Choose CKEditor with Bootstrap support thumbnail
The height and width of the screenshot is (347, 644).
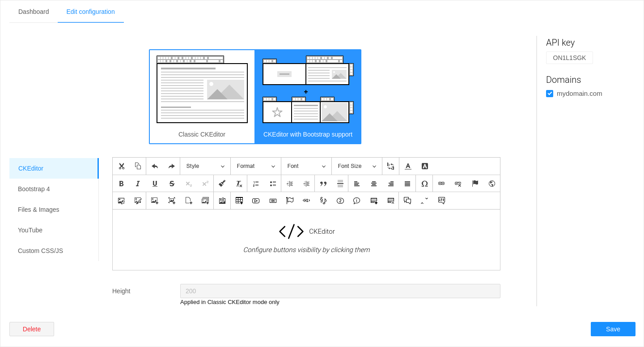click(x=308, y=97)
